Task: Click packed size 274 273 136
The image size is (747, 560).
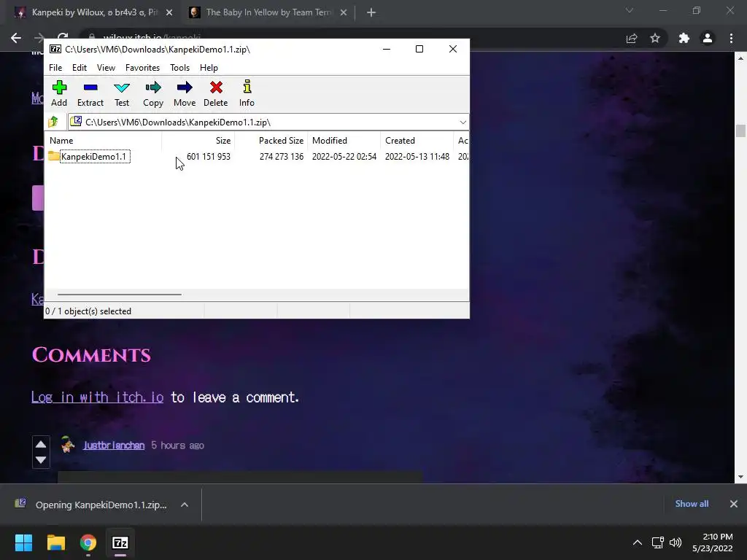Action: point(282,157)
